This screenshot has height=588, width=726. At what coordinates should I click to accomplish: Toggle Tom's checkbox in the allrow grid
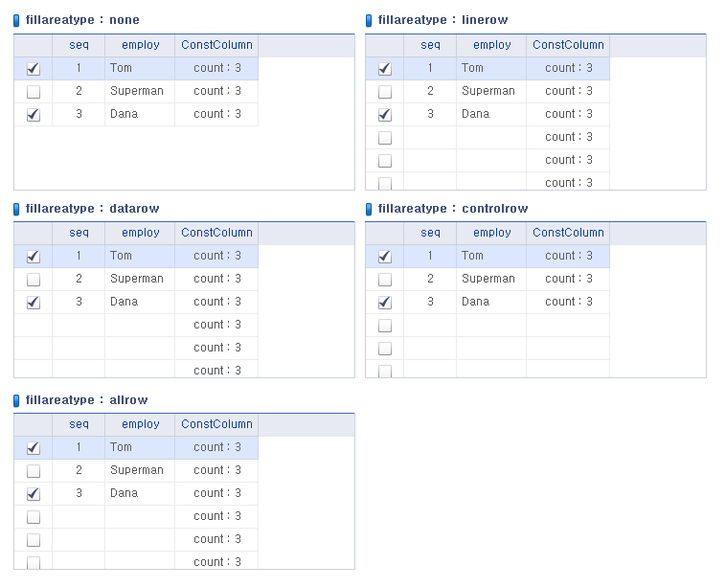[x=34, y=448]
